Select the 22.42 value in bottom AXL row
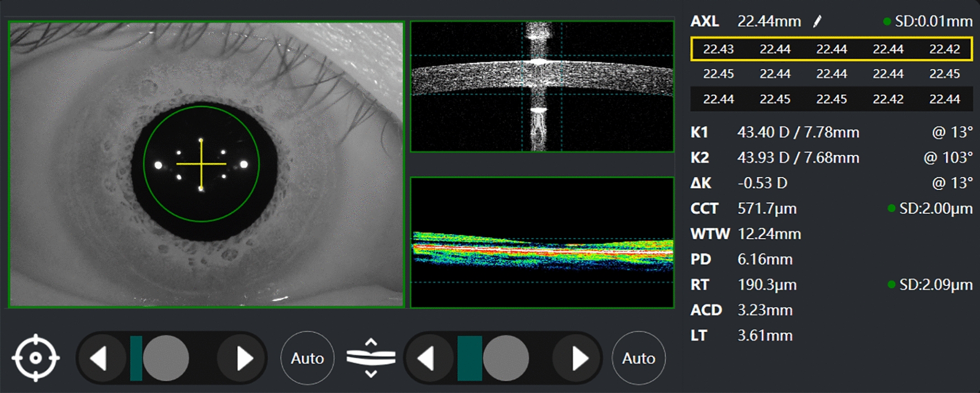Image resolution: width=980 pixels, height=393 pixels. [888, 99]
